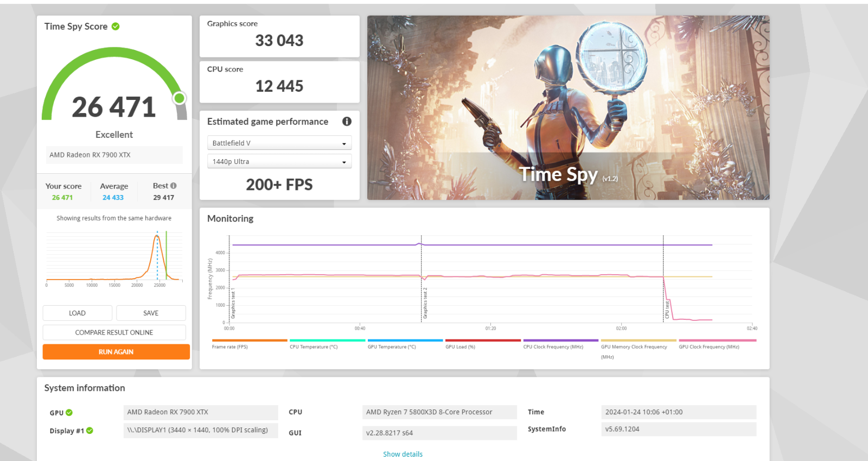This screenshot has width=868, height=461.
Task: Click the Average score value 24 433
Action: (x=113, y=198)
